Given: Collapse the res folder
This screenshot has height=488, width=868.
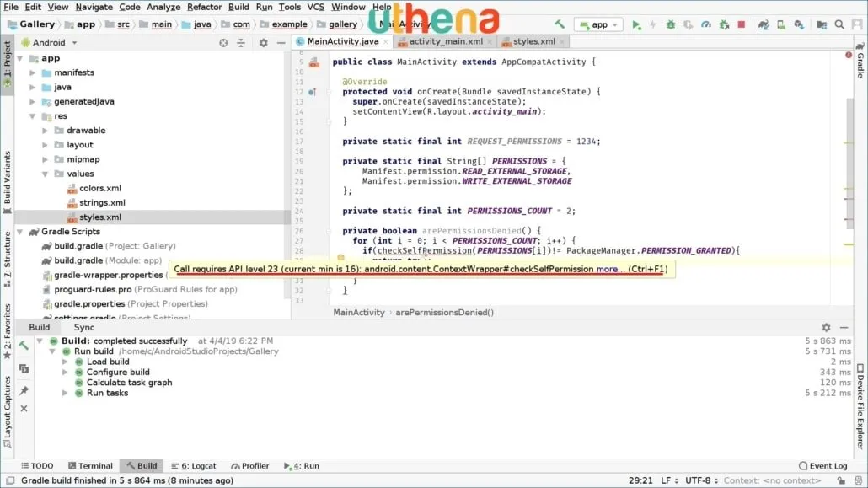Looking at the screenshot, I should coord(33,116).
